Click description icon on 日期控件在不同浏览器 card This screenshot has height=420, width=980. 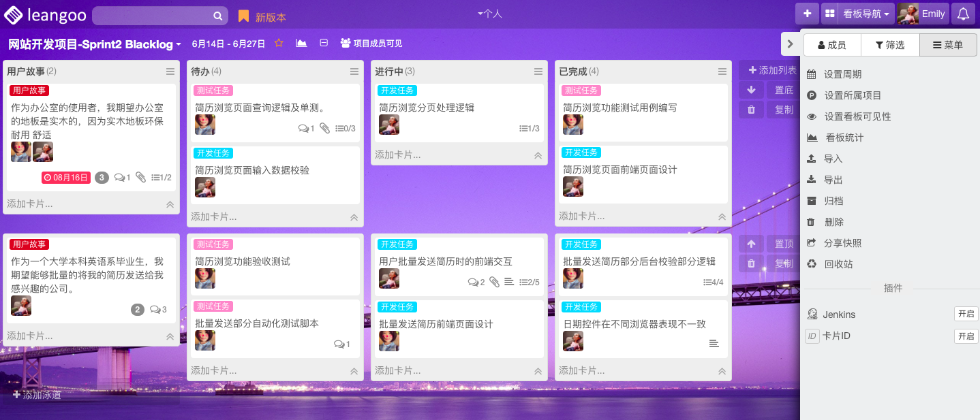click(714, 344)
